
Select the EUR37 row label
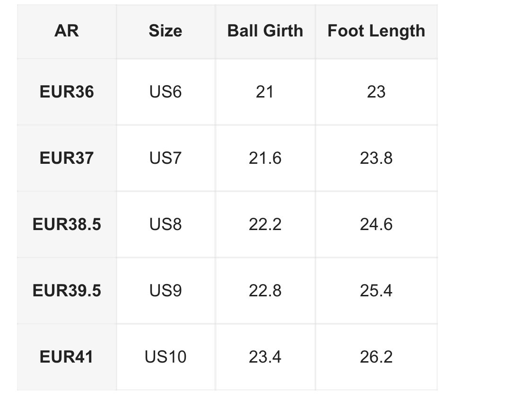67,158
